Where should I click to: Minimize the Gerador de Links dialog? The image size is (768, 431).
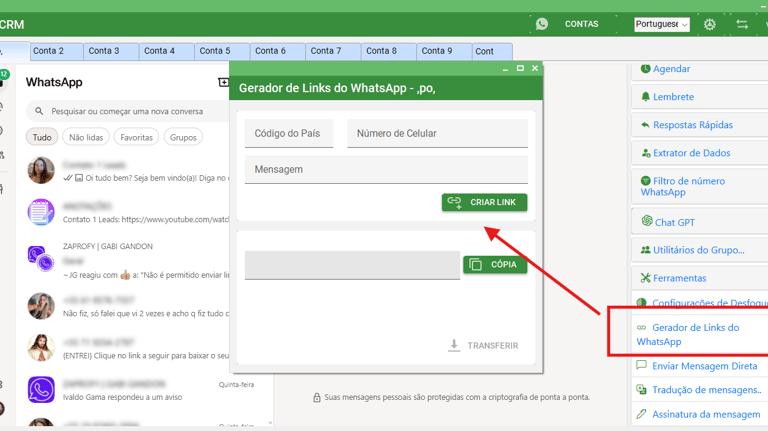(x=505, y=69)
